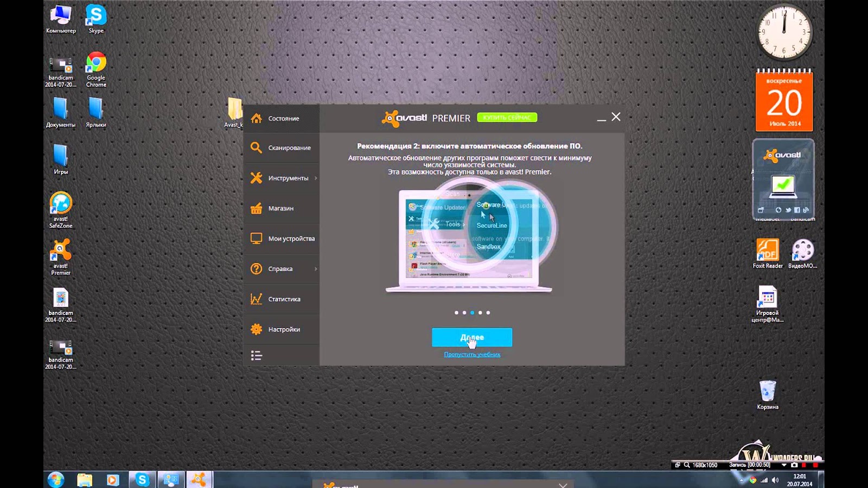Click the Пропустить учебник link

pos(472,355)
